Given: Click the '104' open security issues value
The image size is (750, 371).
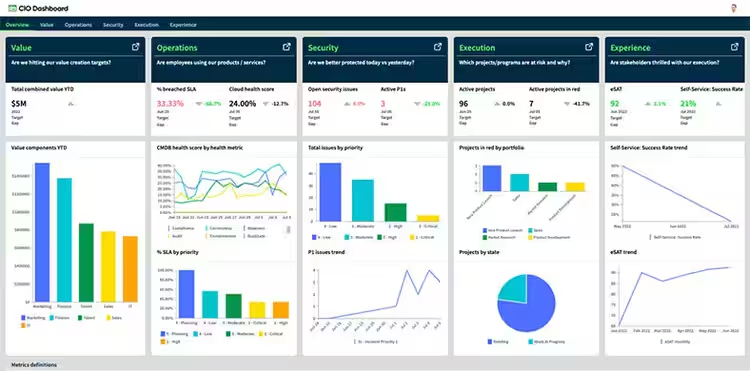Looking at the screenshot, I should [314, 103].
